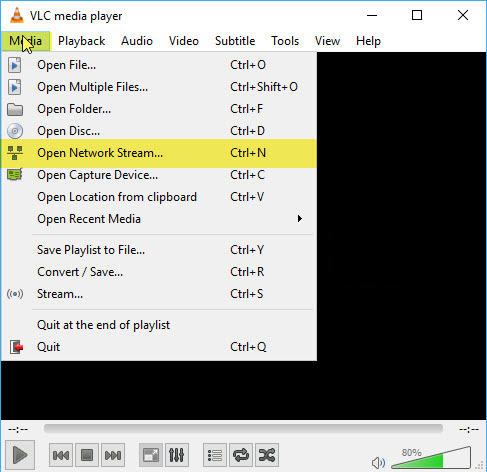Toggle the playlist view icon

(x=215, y=455)
